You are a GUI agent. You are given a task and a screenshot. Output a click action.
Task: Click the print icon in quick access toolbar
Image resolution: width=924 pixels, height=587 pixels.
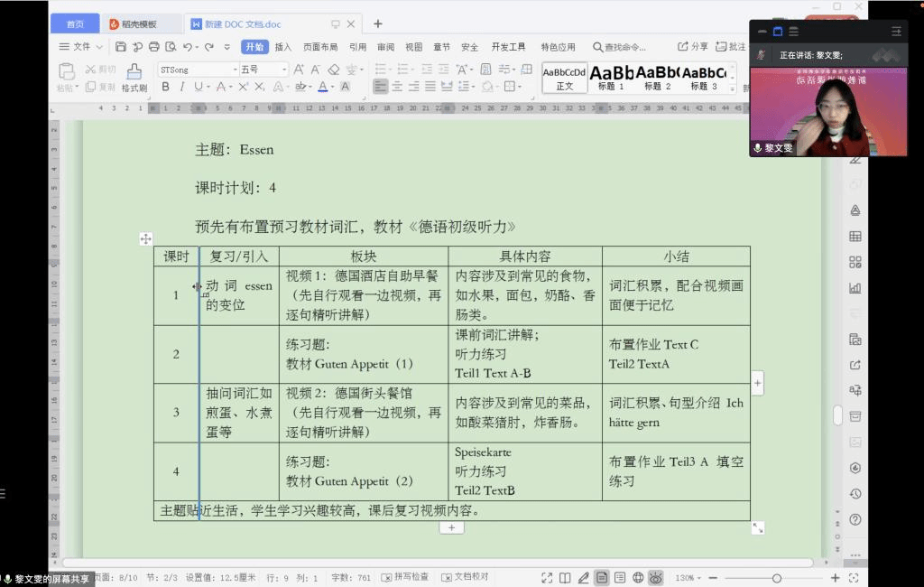pos(153,47)
